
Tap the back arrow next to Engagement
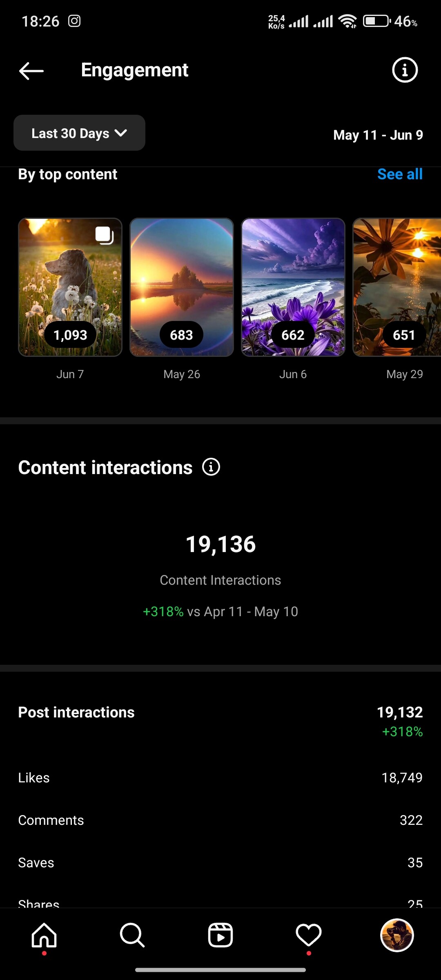point(31,71)
